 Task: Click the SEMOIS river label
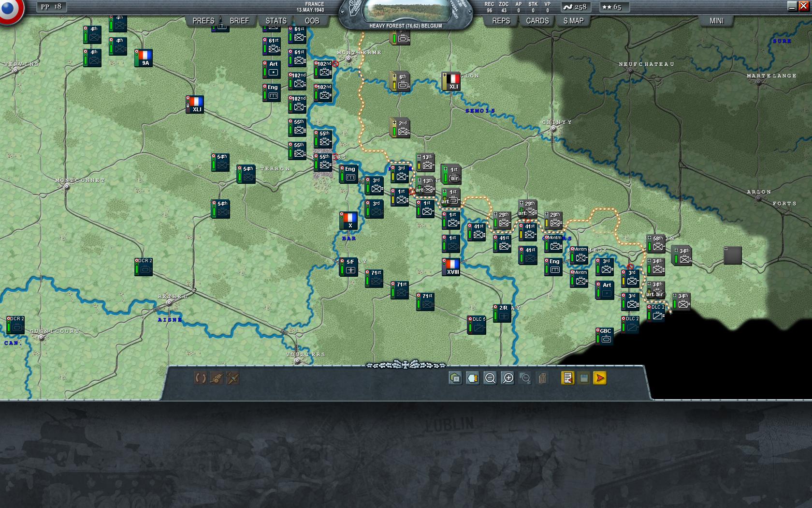point(480,111)
